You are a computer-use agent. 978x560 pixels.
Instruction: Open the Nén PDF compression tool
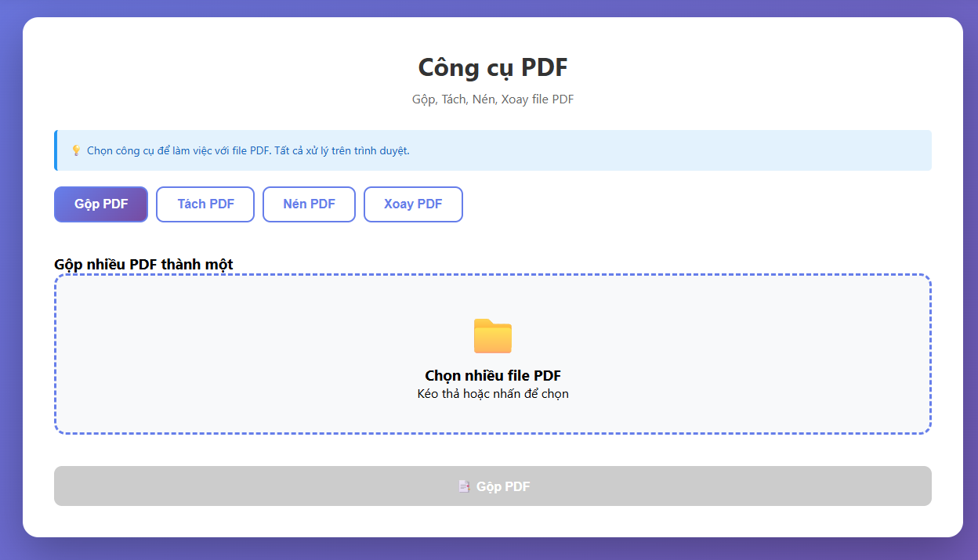(x=309, y=204)
